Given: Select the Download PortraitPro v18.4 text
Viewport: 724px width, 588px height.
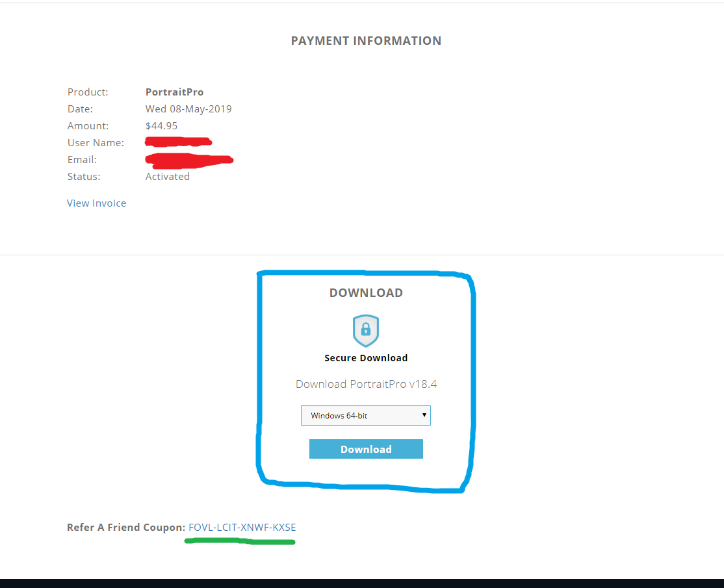Looking at the screenshot, I should pyautogui.click(x=366, y=384).
